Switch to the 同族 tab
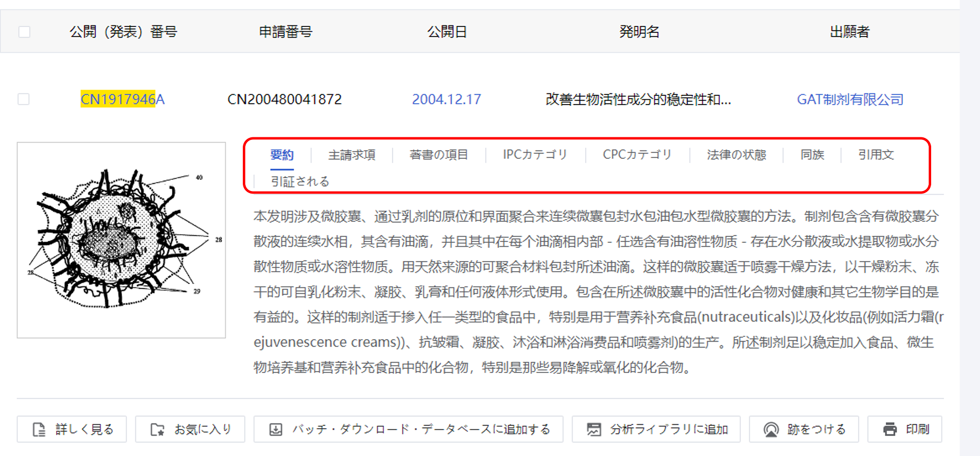Screen dimensions: 980x456 click(812, 154)
